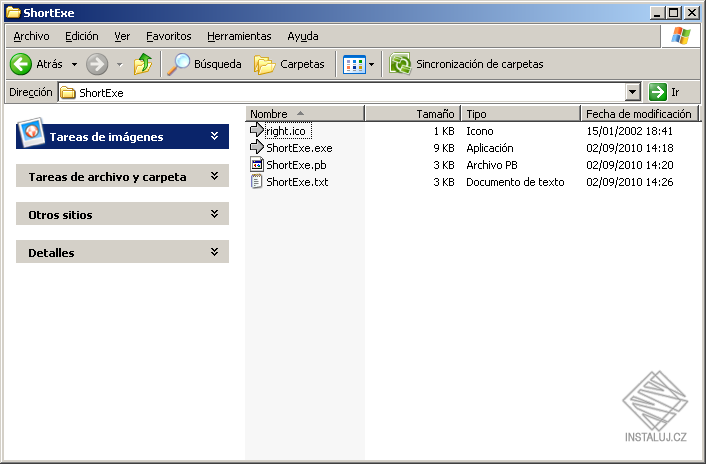This screenshot has height=464, width=706.
Task: Close the ShortExe window
Action: pos(692,13)
